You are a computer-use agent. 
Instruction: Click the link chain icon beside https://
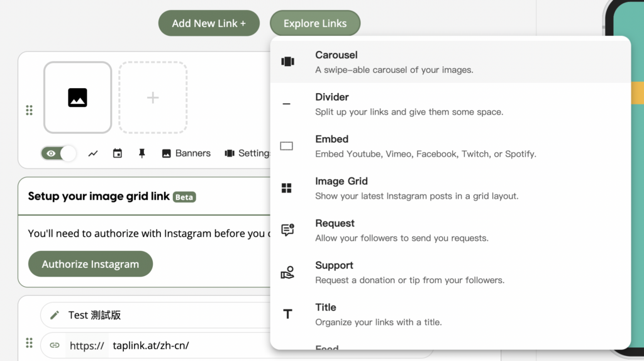click(55, 345)
